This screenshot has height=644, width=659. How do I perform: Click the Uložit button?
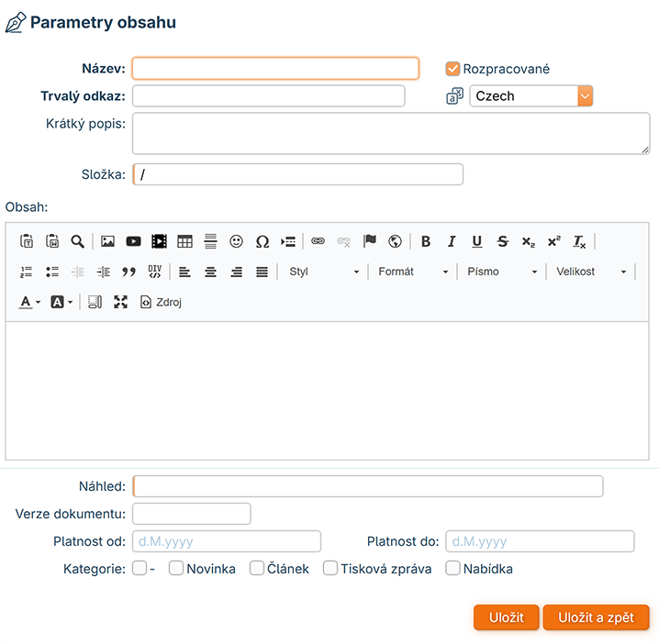click(506, 617)
